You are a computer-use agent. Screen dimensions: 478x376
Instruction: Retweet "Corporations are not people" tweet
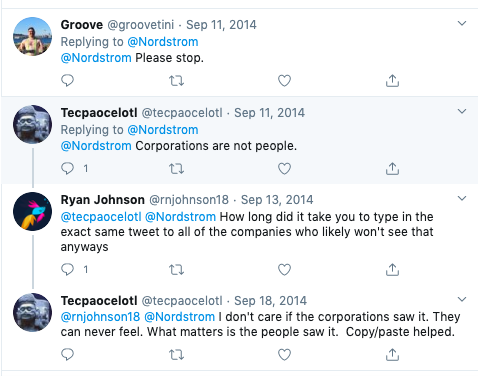click(176, 169)
